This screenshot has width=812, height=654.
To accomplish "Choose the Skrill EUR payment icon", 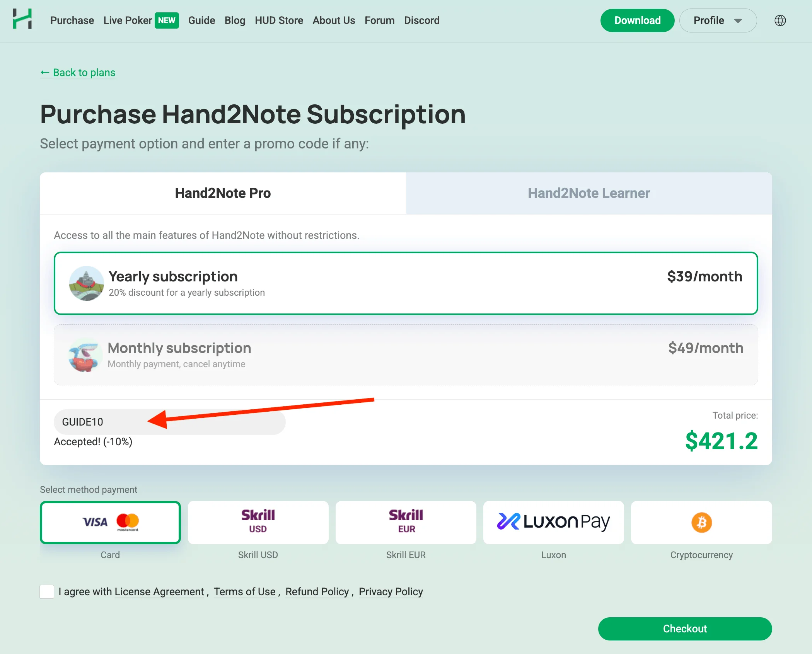I will 405,523.
